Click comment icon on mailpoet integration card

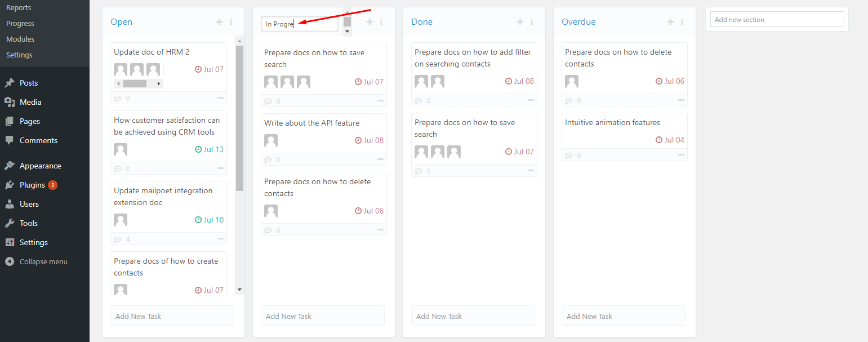(x=118, y=239)
